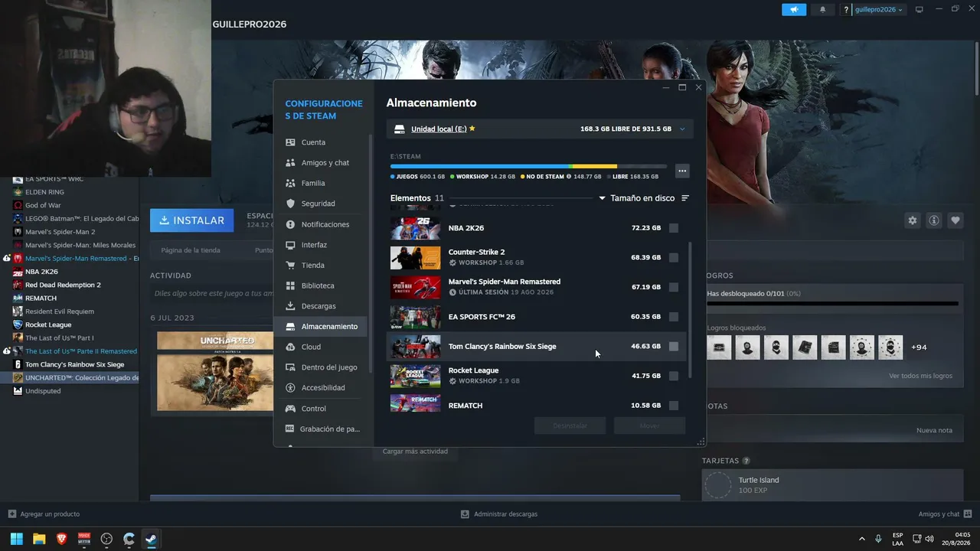Screen dimensions: 980x551
Task: Switch to the Descargas settings section
Action: pos(321,306)
